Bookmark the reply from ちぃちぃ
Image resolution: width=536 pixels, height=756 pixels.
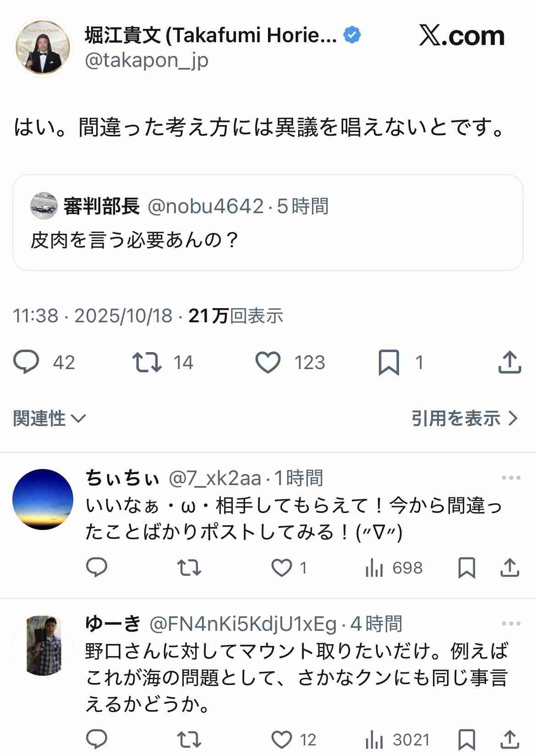tap(466, 568)
